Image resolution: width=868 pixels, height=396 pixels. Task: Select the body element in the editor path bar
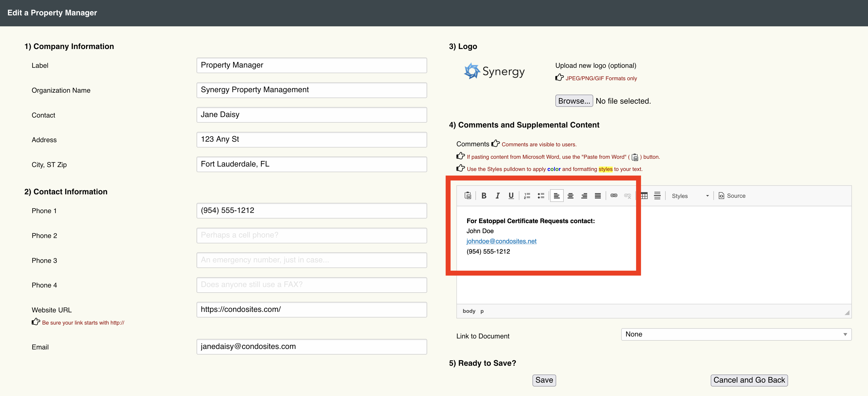[469, 311]
